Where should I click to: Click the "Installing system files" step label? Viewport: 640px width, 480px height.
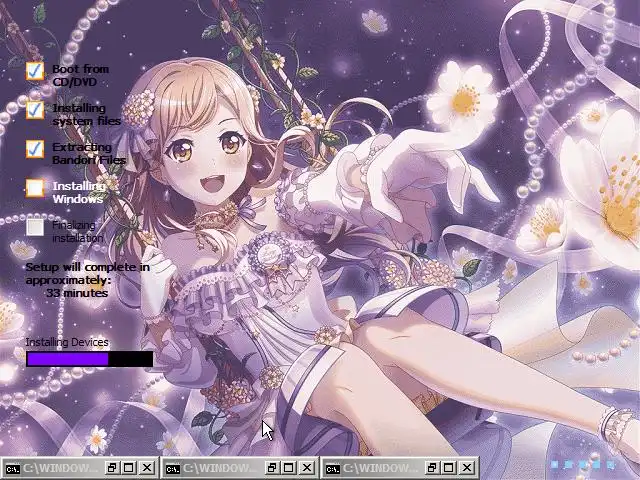pos(87,114)
